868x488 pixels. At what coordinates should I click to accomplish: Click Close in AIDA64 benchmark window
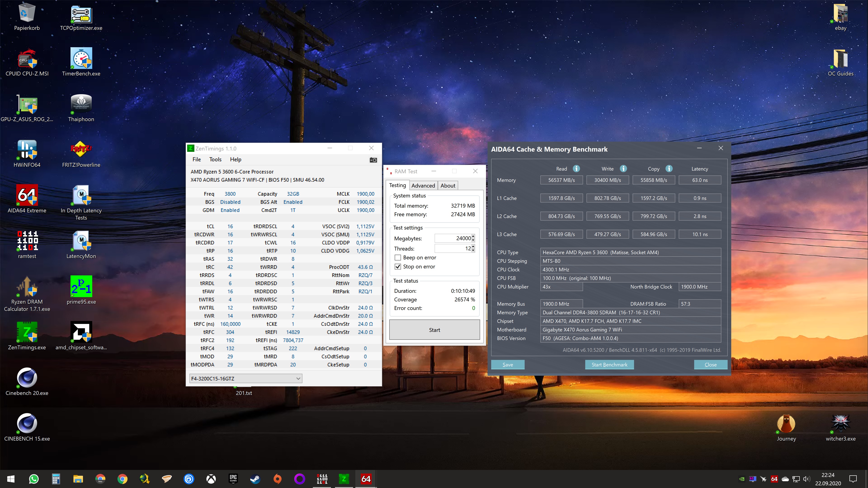click(x=711, y=365)
